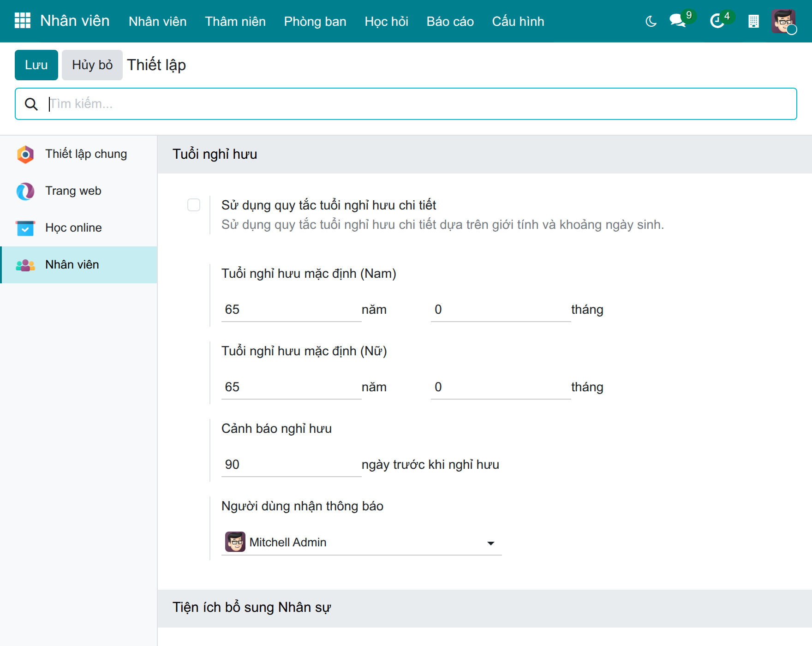Screen dimensions: 812x646
Task: Open the apps grid home menu
Action: click(23, 21)
